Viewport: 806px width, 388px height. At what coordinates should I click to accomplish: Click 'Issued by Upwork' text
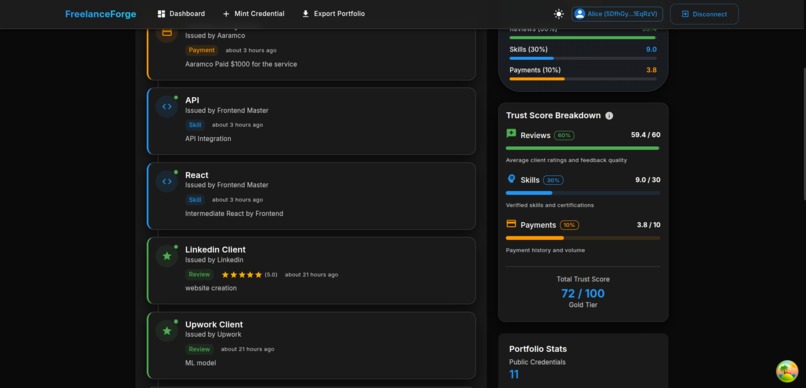[x=213, y=335]
